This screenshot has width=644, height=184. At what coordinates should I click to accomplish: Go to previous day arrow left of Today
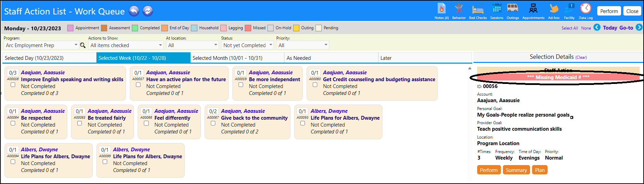coord(597,27)
